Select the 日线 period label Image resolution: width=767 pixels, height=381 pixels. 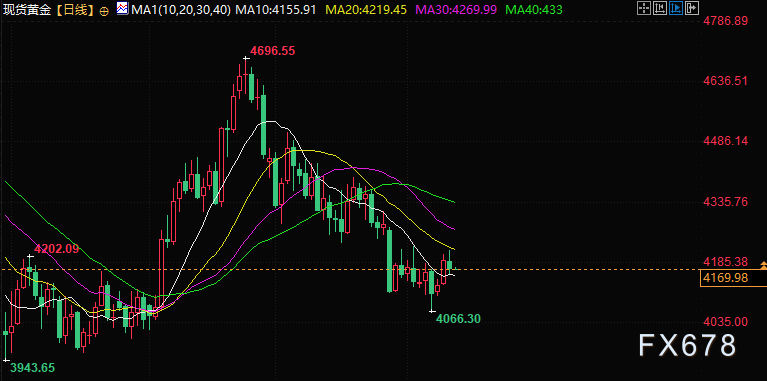click(x=74, y=10)
